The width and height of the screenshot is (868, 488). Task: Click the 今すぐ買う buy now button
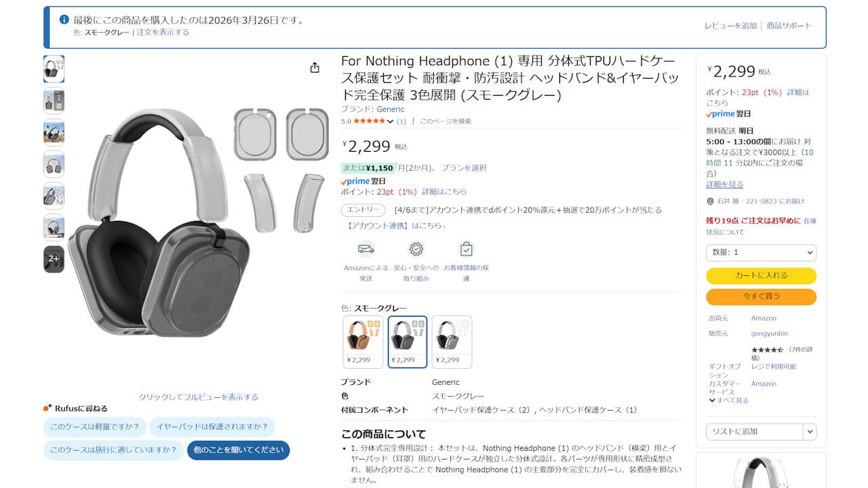pos(761,297)
